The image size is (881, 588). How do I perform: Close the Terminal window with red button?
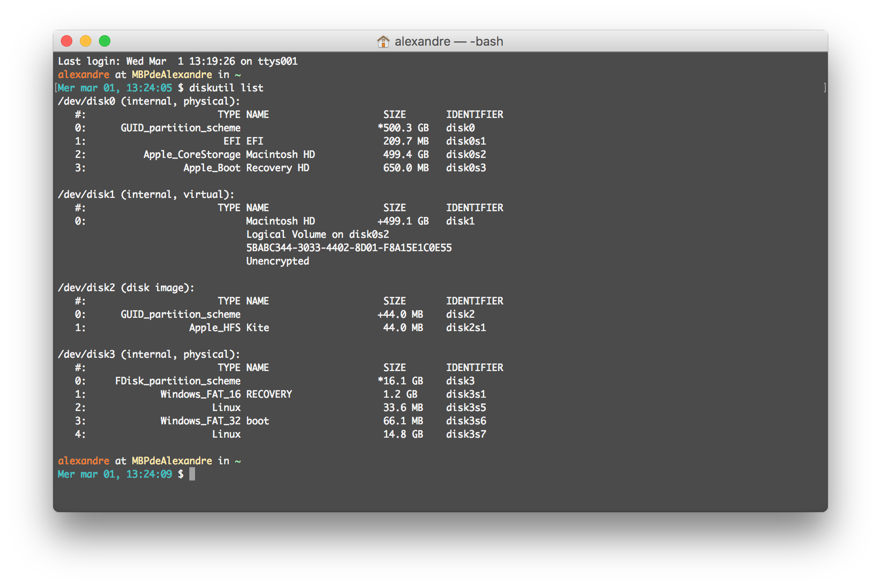pyautogui.click(x=67, y=41)
